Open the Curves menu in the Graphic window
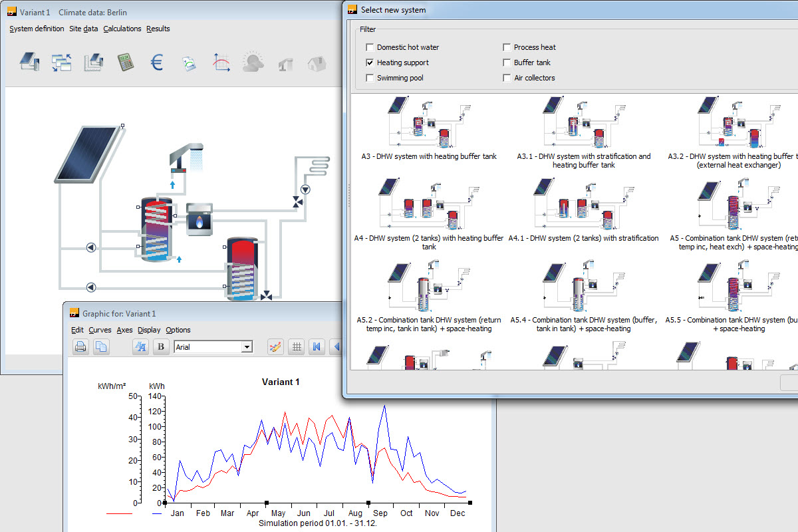Image resolution: width=798 pixels, height=532 pixels. [x=100, y=330]
